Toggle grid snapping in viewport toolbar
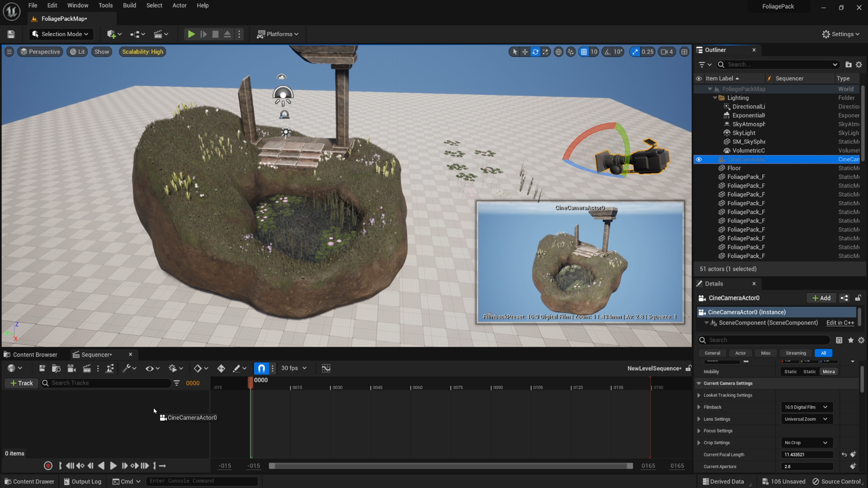The width and height of the screenshot is (868, 488). click(584, 52)
